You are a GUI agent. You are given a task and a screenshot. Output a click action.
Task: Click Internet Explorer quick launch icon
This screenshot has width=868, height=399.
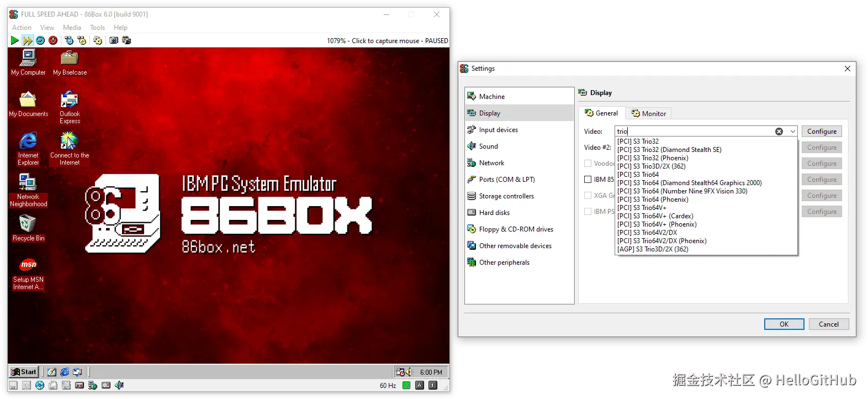pyautogui.click(x=65, y=372)
